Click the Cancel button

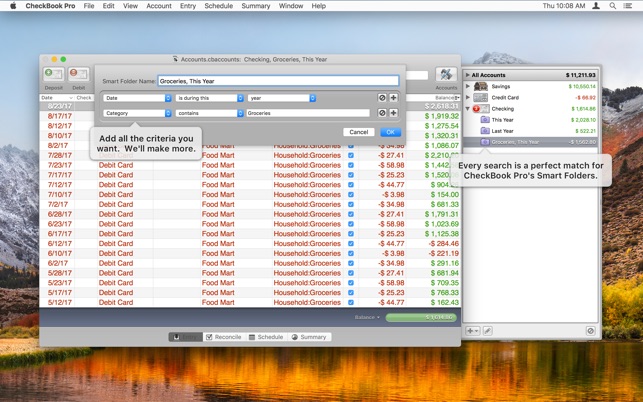pos(358,132)
